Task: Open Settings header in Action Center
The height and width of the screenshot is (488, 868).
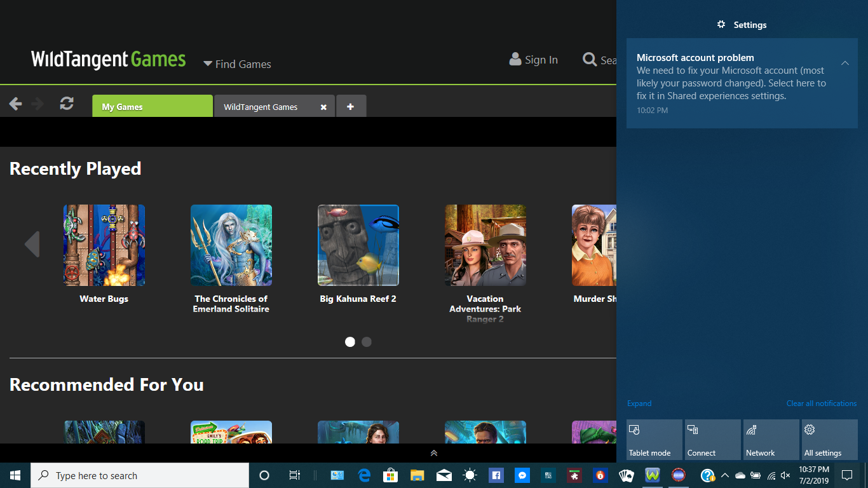Action: (x=742, y=25)
